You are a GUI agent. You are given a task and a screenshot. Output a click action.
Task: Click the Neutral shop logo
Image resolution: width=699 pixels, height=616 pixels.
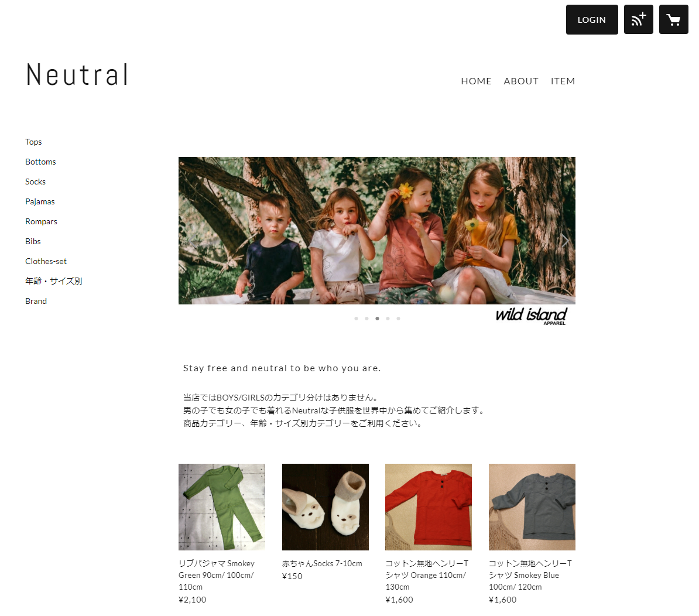click(77, 74)
